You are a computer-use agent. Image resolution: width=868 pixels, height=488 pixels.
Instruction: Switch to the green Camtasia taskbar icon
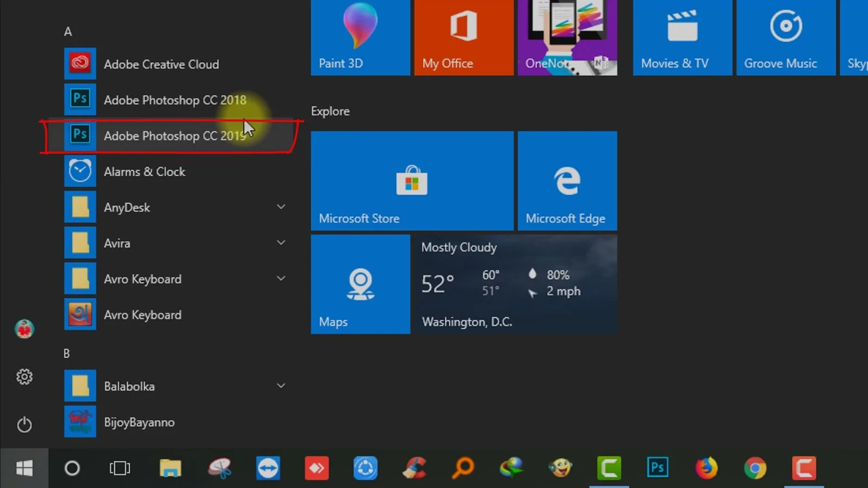609,468
